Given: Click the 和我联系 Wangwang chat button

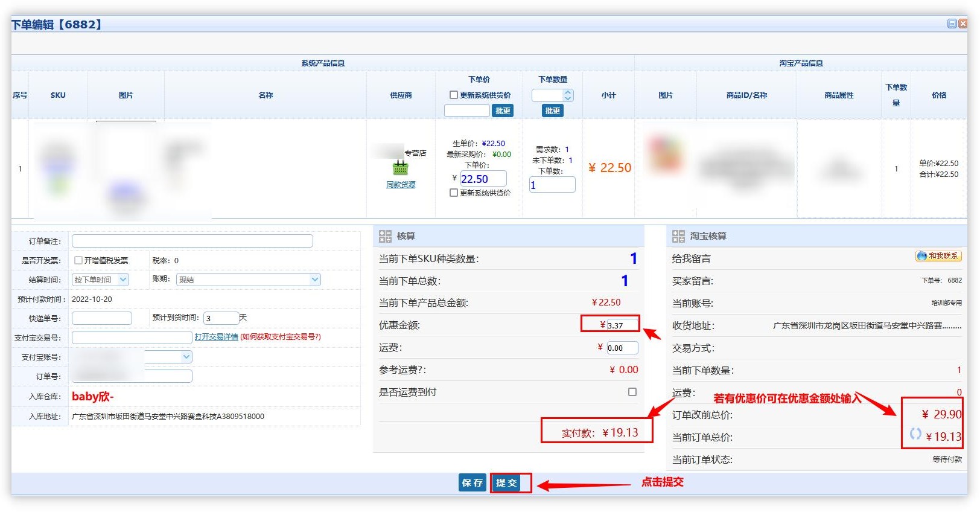Looking at the screenshot, I should tap(938, 256).
